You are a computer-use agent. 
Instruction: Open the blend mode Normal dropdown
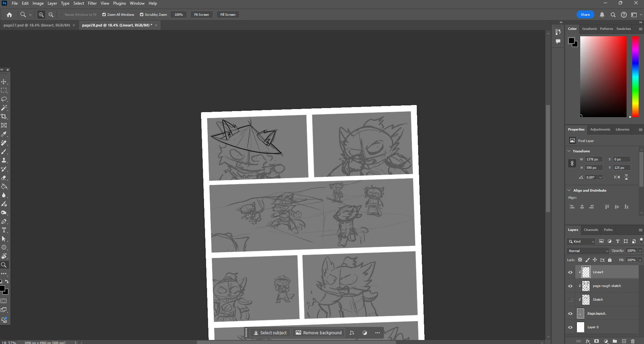(588, 251)
